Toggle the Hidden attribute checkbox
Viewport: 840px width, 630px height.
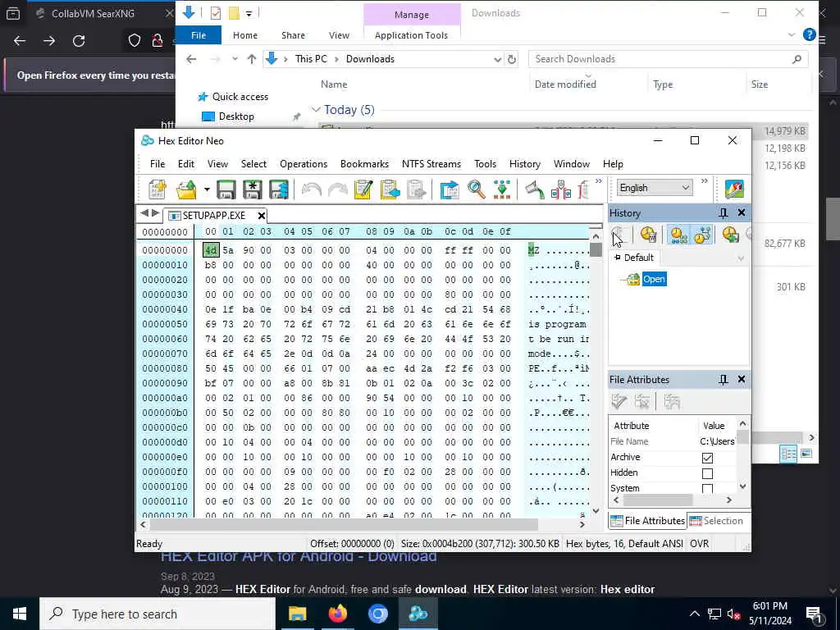(x=707, y=473)
